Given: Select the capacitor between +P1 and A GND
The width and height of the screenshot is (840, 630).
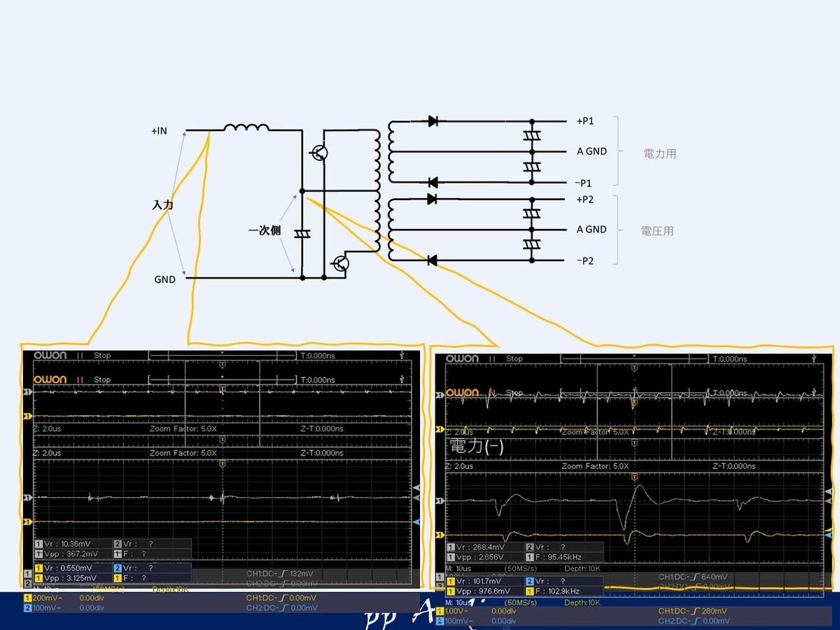Looking at the screenshot, I should tap(532, 136).
